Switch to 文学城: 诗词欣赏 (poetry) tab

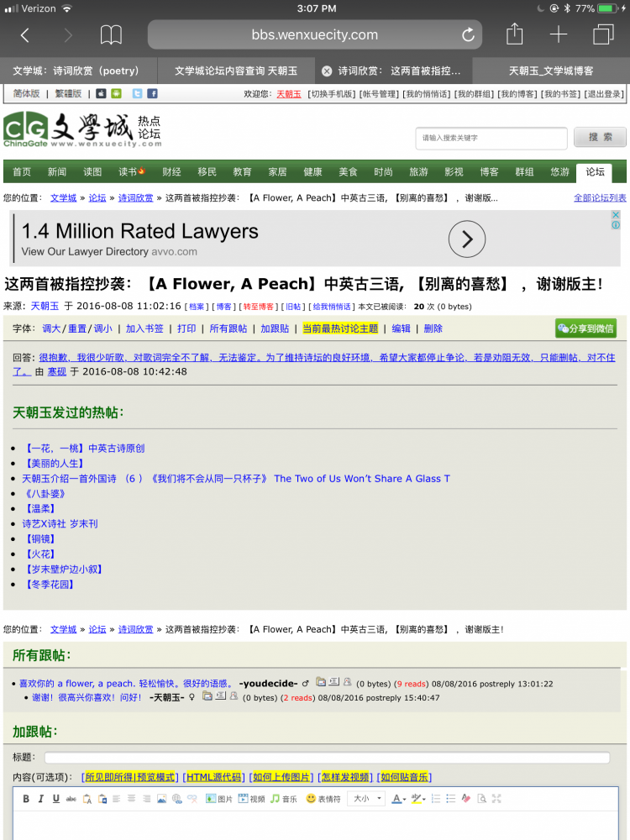pos(78,71)
